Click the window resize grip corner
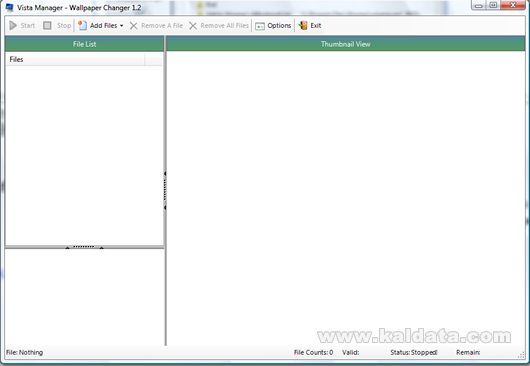 (522, 354)
